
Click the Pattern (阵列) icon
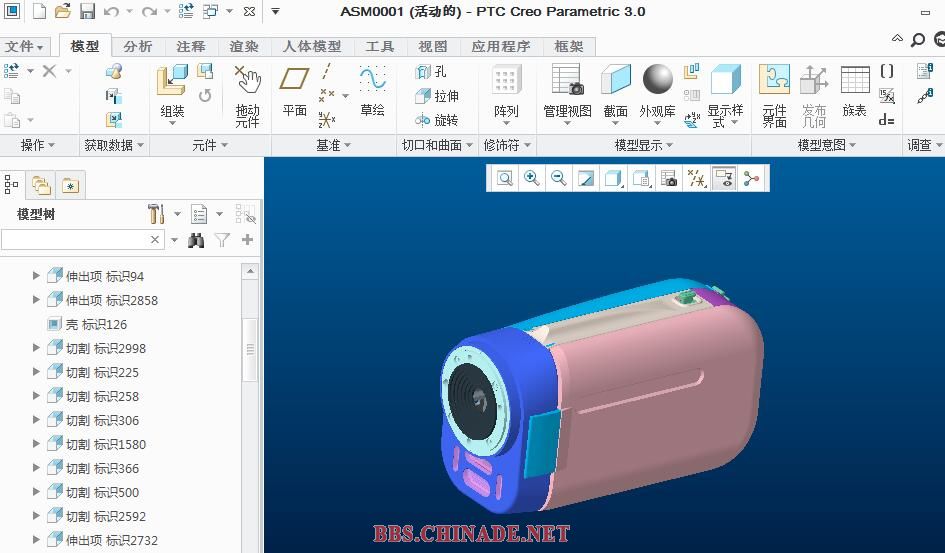tap(506, 92)
